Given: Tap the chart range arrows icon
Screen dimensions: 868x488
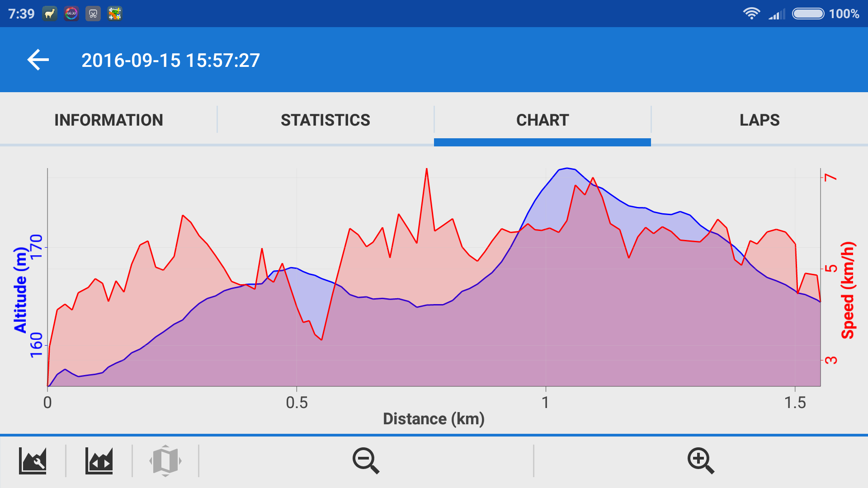Looking at the screenshot, I should coord(99,461).
